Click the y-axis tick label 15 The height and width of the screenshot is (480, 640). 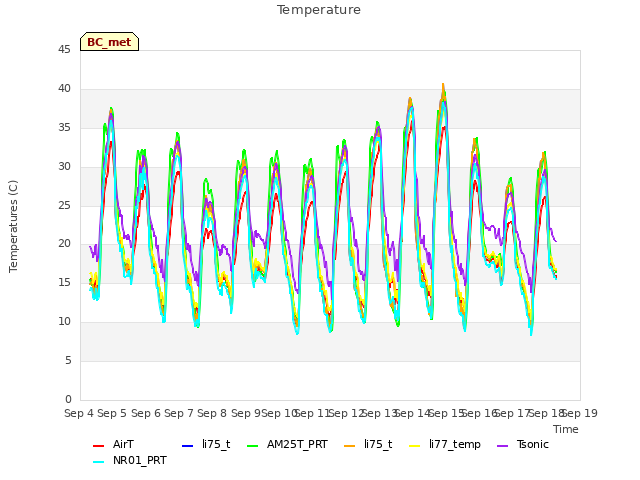coord(64,282)
